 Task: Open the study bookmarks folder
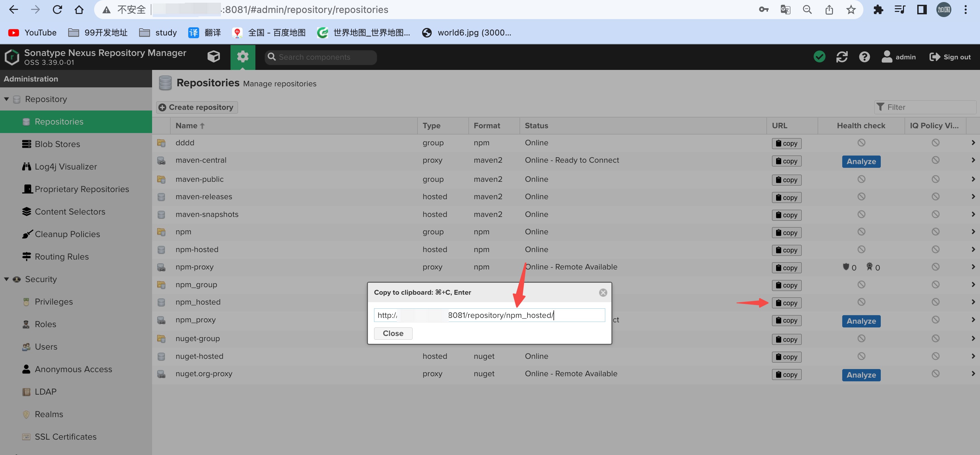click(x=158, y=33)
